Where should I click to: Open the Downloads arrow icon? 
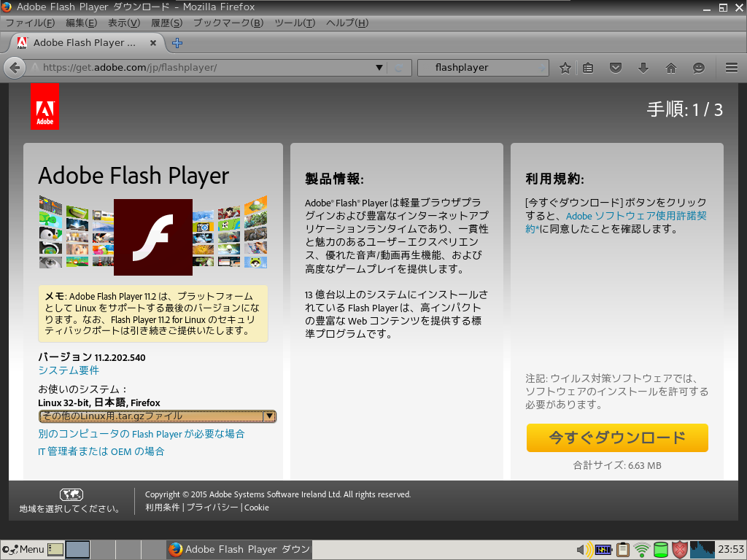coord(643,68)
